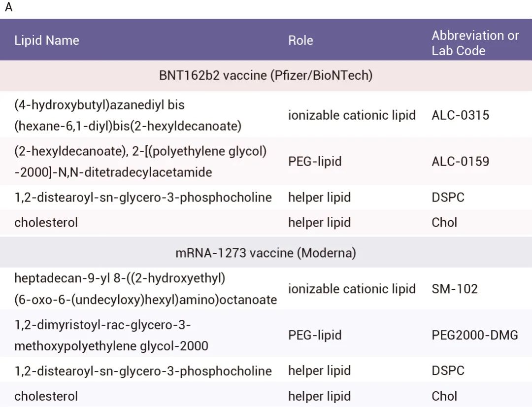Select the SM-102 lab code cell
The image size is (532, 407).
[x=454, y=289]
